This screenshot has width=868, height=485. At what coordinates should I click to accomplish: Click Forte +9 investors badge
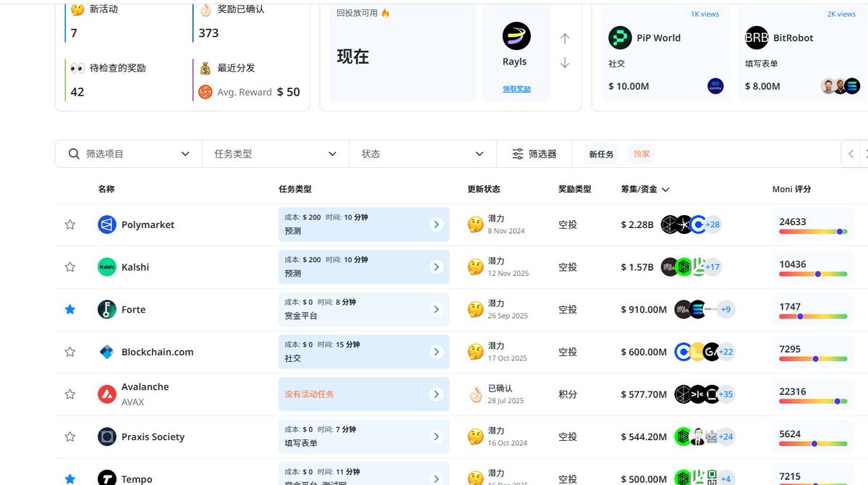pos(726,309)
